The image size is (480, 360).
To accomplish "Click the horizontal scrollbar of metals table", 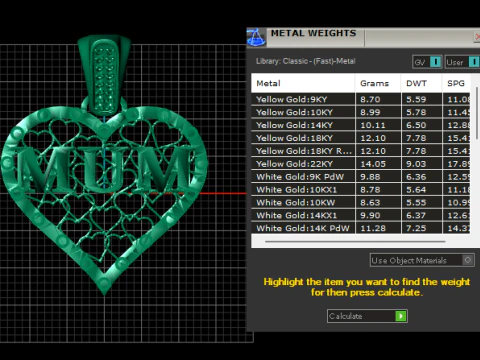I will pyautogui.click(x=355, y=241).
